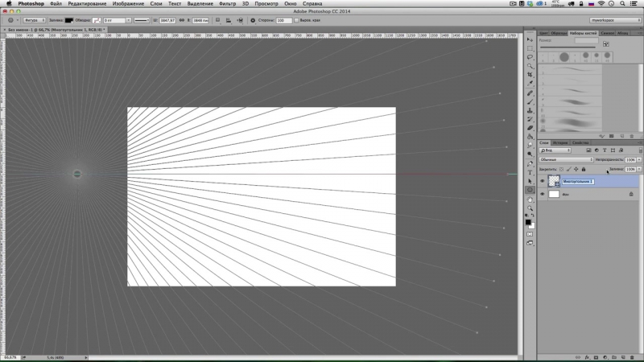Image resolution: width=644 pixels, height=362 pixels.
Task: Select the Eyedropper tool
Action: click(x=530, y=84)
